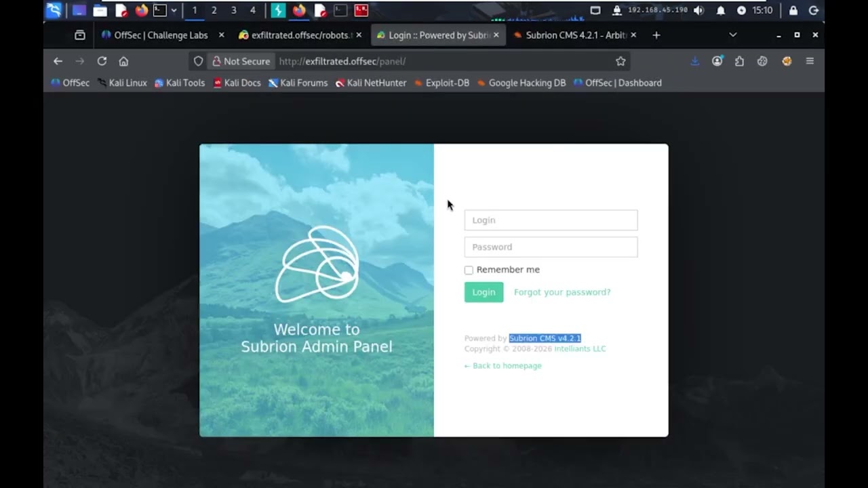Expand the list all tabs chevron

[732, 35]
